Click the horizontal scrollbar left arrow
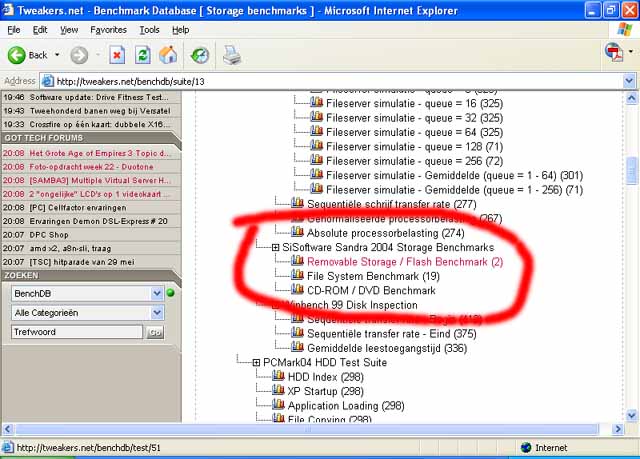Viewport: 640px width, 459px height. pos(8,429)
